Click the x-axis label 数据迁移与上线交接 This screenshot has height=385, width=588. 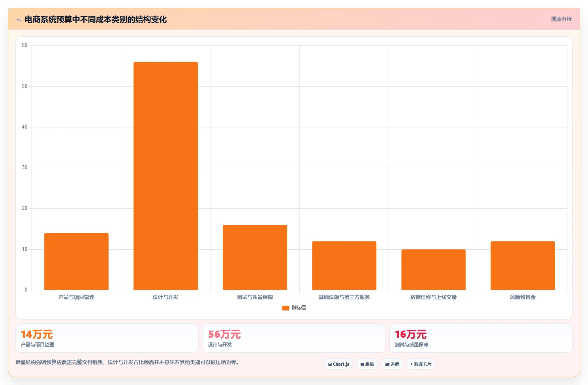tap(433, 297)
